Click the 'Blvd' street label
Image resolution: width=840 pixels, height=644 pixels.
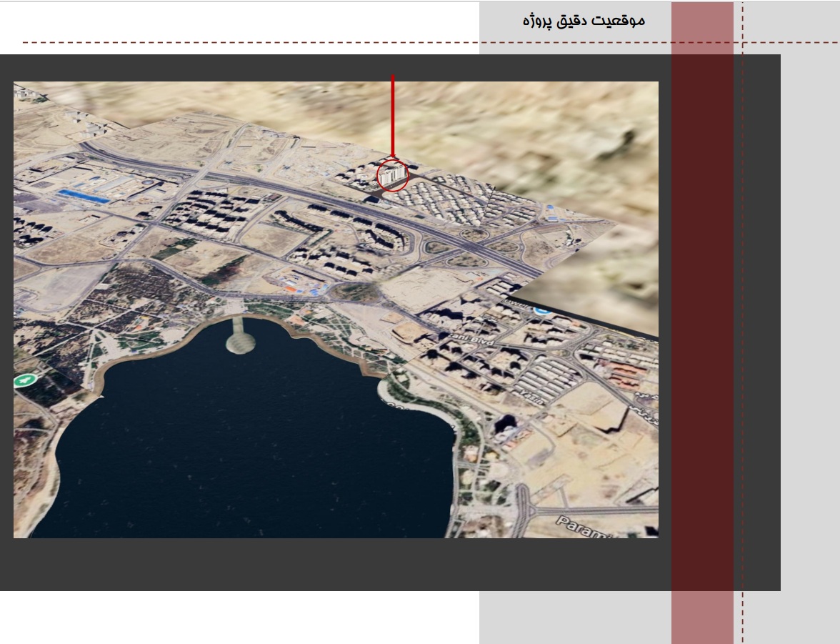point(483,343)
